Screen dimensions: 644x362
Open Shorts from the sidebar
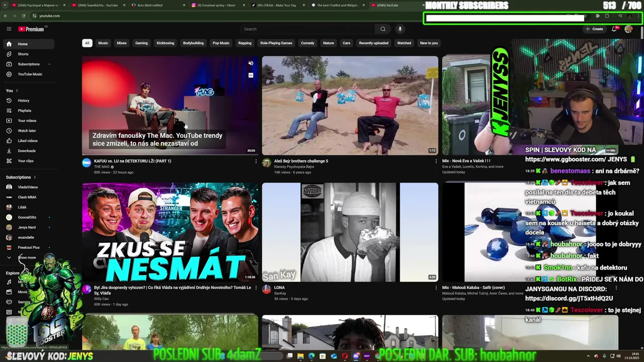[x=28, y=54]
